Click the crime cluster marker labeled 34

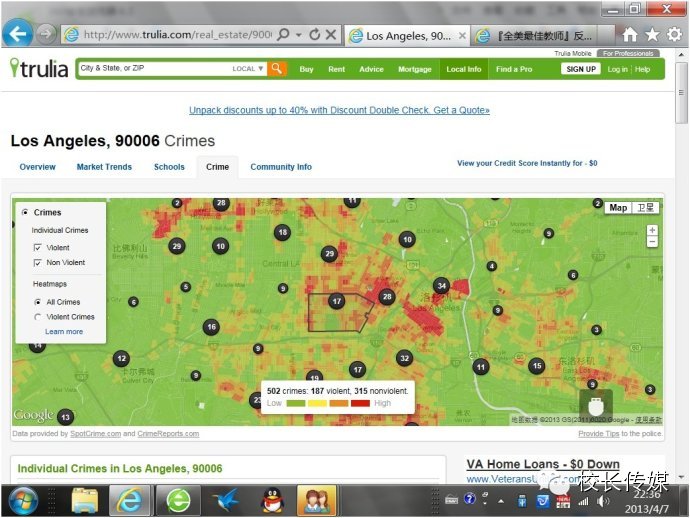[441, 286]
